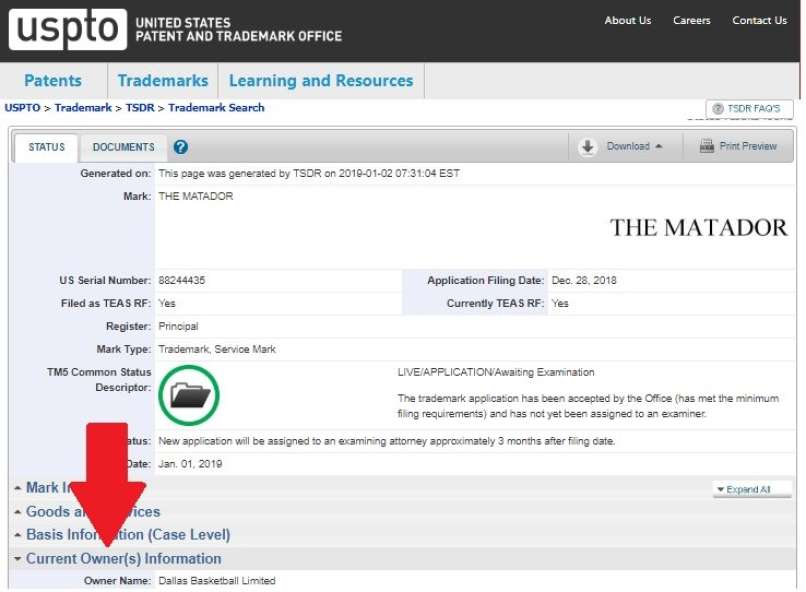Click the mark name THE MATADOR text value

[x=196, y=196]
